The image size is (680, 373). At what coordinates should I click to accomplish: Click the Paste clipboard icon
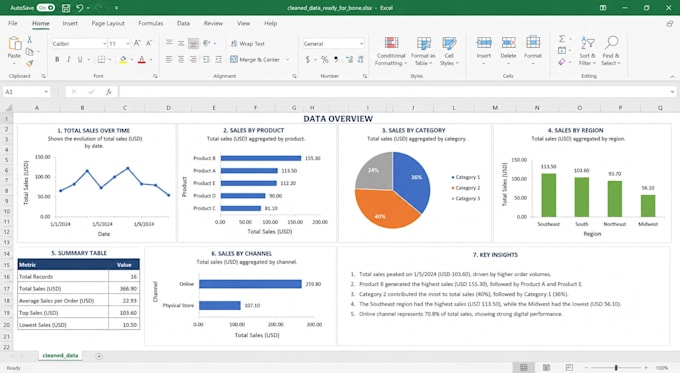14,43
